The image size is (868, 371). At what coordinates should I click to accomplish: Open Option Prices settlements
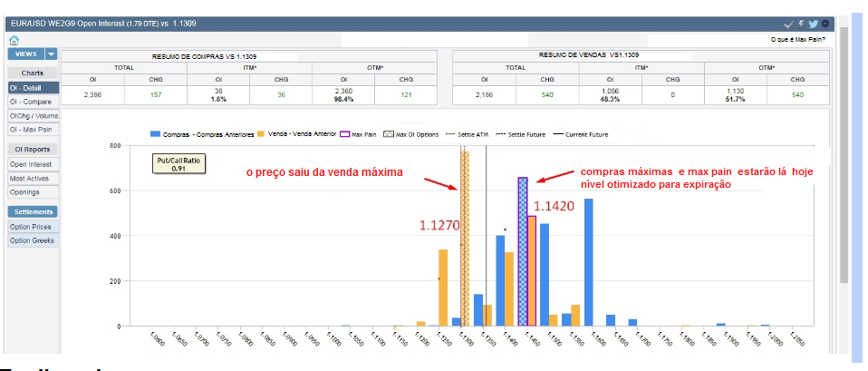click(x=34, y=227)
